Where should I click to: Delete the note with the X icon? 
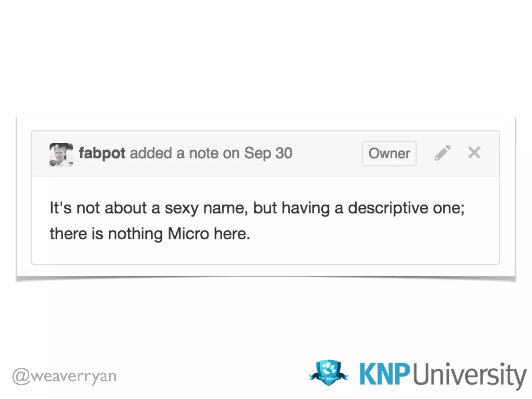click(x=474, y=152)
